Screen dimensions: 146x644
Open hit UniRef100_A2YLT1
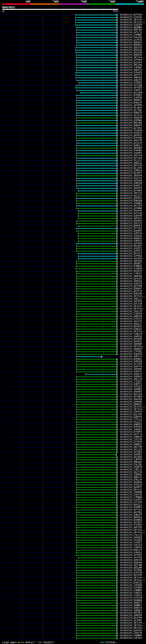(131, 32)
